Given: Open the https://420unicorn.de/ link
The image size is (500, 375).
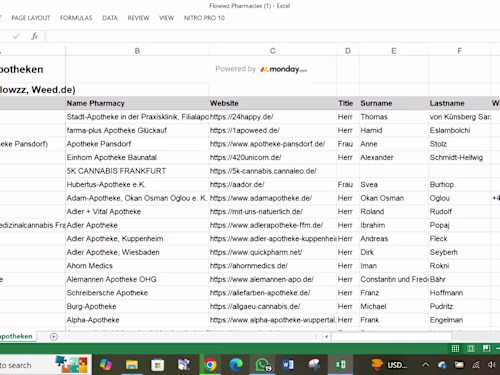Looking at the screenshot, I should (246, 157).
